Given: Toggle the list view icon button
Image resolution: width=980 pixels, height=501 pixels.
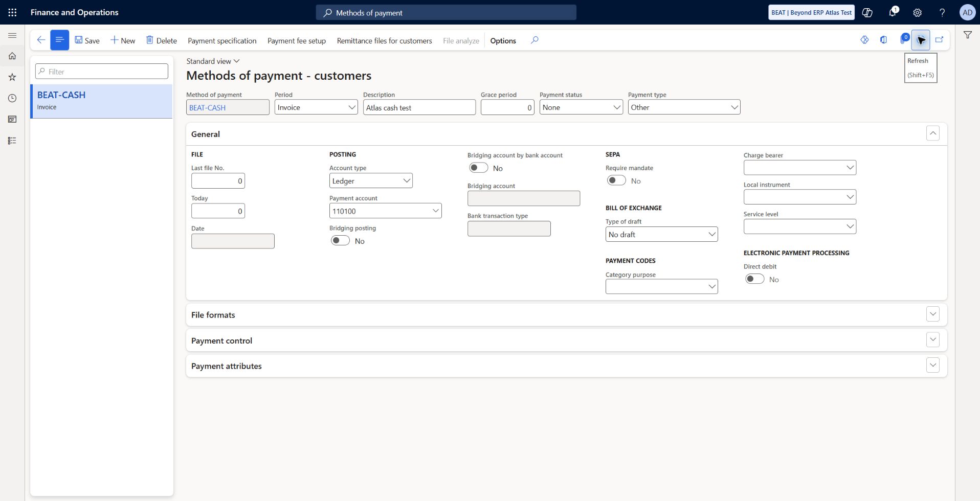Looking at the screenshot, I should pos(59,40).
